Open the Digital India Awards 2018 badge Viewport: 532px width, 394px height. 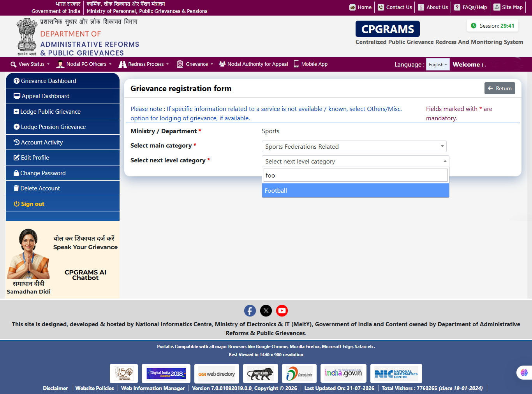pyautogui.click(x=166, y=374)
